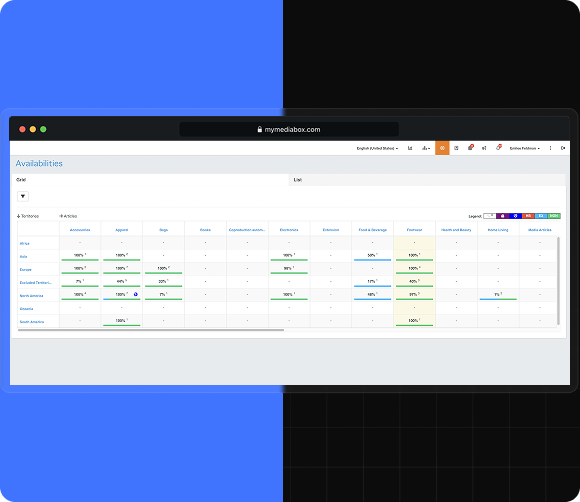Click the logout icon at toolbar end

click(x=563, y=148)
